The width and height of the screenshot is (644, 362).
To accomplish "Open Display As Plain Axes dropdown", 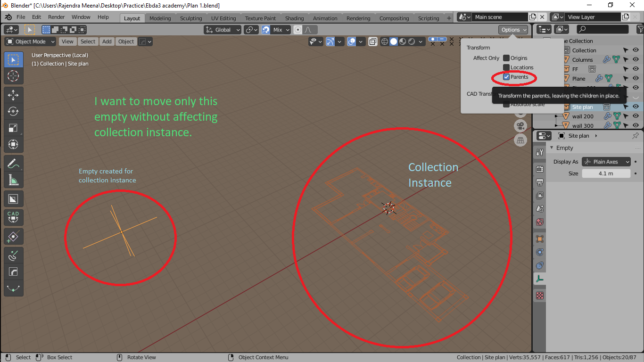I will (606, 162).
